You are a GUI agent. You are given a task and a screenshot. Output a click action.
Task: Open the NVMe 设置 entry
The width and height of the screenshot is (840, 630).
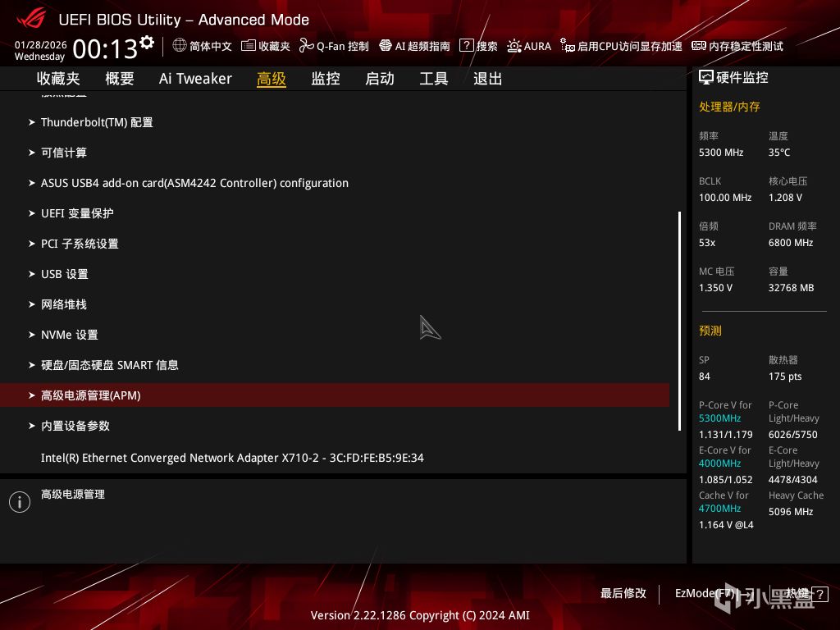[x=70, y=335]
